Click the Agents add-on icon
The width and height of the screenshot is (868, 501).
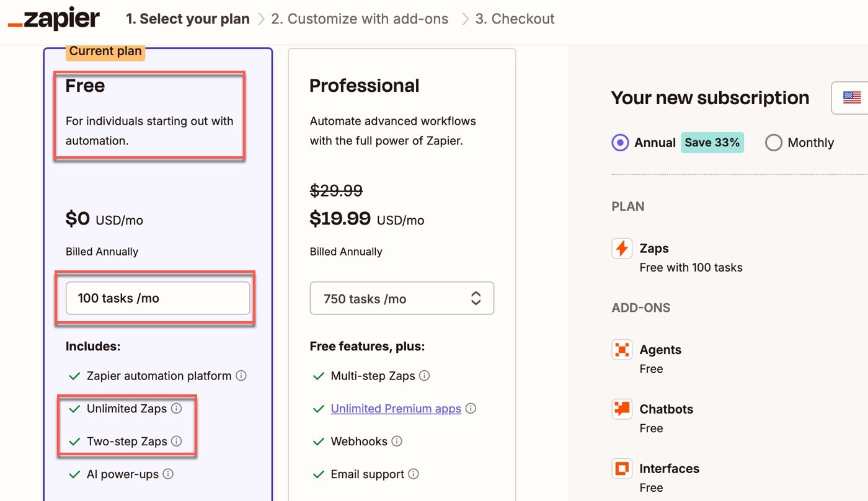tap(622, 350)
